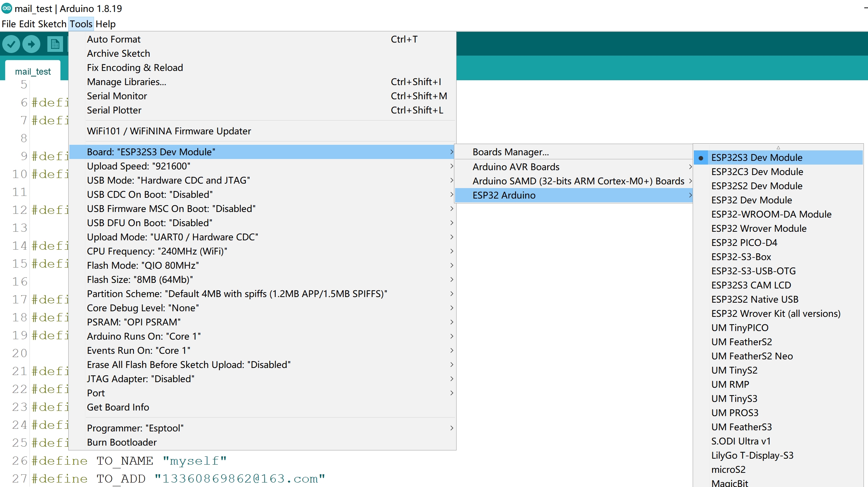Viewport: 868px width, 487px height.
Task: Select LilyGo T-Display-S3 board
Action: click(x=778, y=455)
